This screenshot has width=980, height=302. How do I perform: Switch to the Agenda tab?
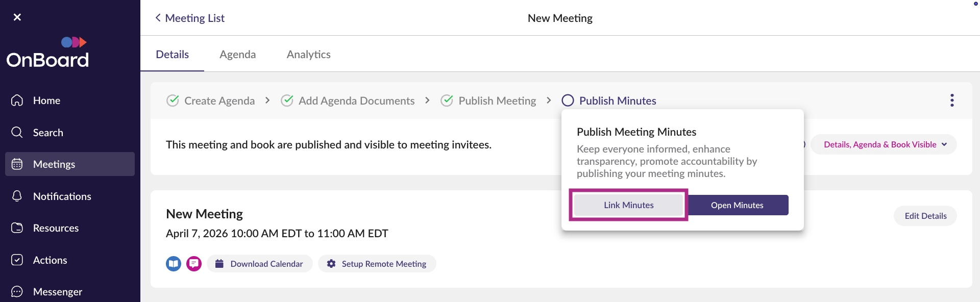click(x=237, y=55)
